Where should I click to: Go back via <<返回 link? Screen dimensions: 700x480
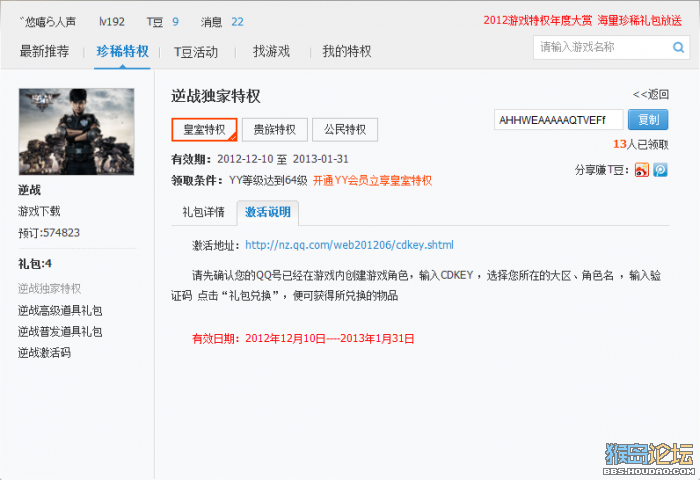650,95
